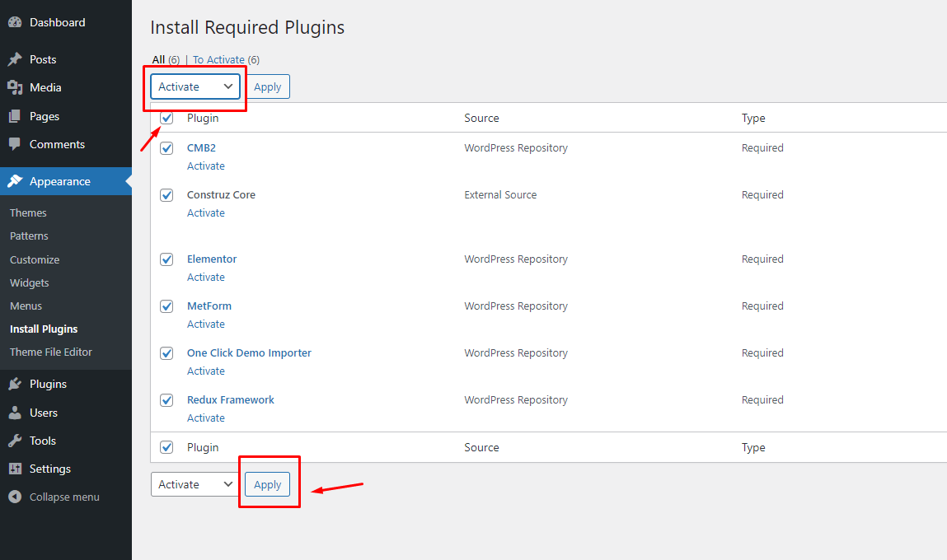Click the Settings sliders icon
This screenshot has height=560, width=947.
click(15, 469)
